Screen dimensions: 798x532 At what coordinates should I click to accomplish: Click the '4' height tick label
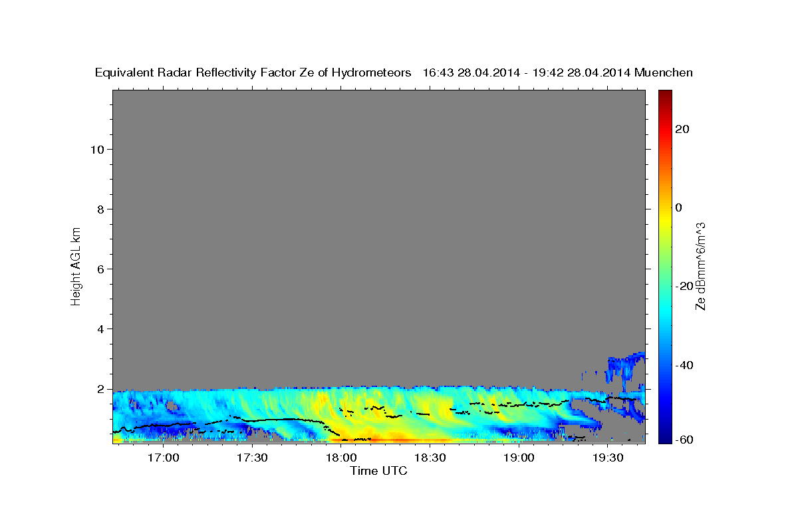point(100,329)
